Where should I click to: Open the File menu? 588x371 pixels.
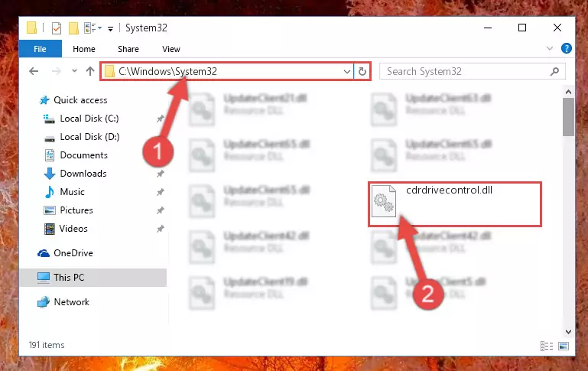tap(40, 49)
